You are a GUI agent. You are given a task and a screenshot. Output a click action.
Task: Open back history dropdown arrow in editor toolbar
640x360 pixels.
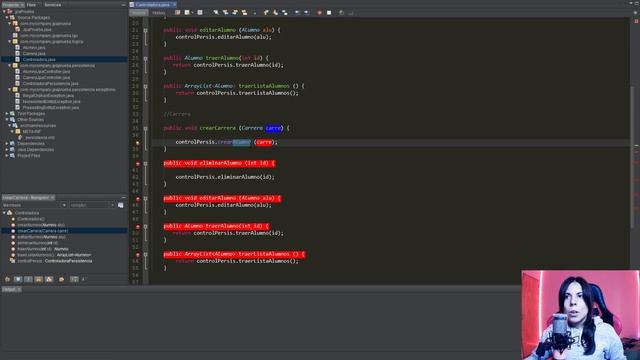(x=192, y=13)
